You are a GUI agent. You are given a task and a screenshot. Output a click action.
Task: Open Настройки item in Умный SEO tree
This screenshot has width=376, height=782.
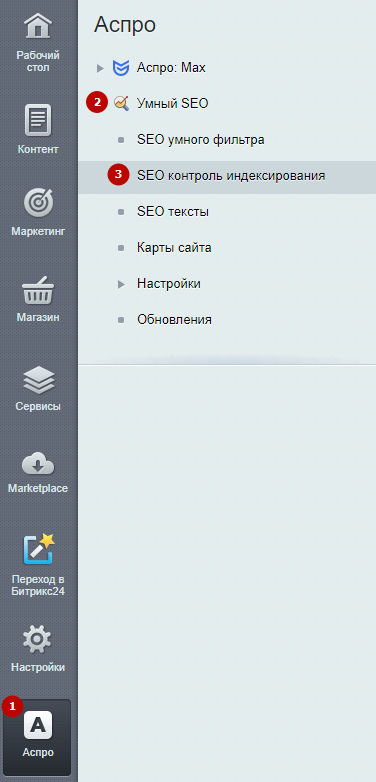[x=169, y=284]
